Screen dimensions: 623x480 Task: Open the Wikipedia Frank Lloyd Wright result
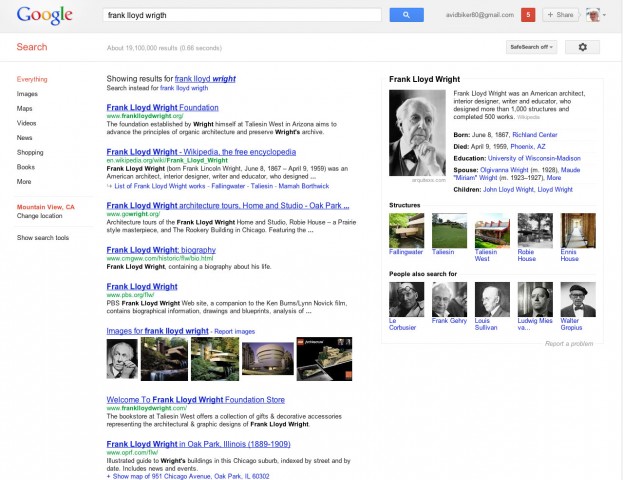coord(201,152)
